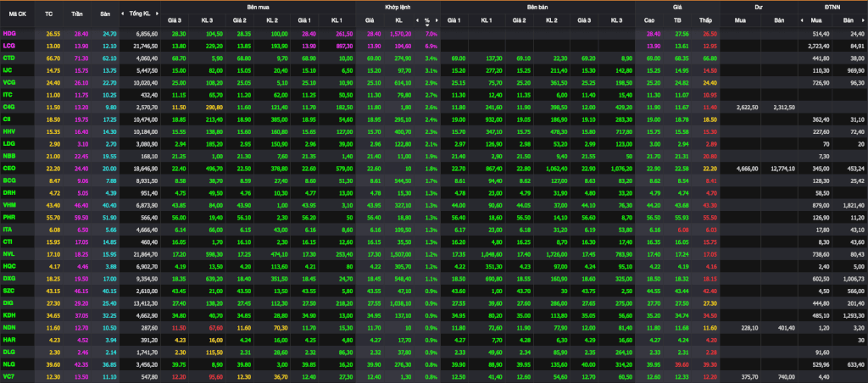The height and width of the screenshot is (383, 868).
Task: Click Giá 3 header under Bên mua
Action: pyautogui.click(x=174, y=20)
